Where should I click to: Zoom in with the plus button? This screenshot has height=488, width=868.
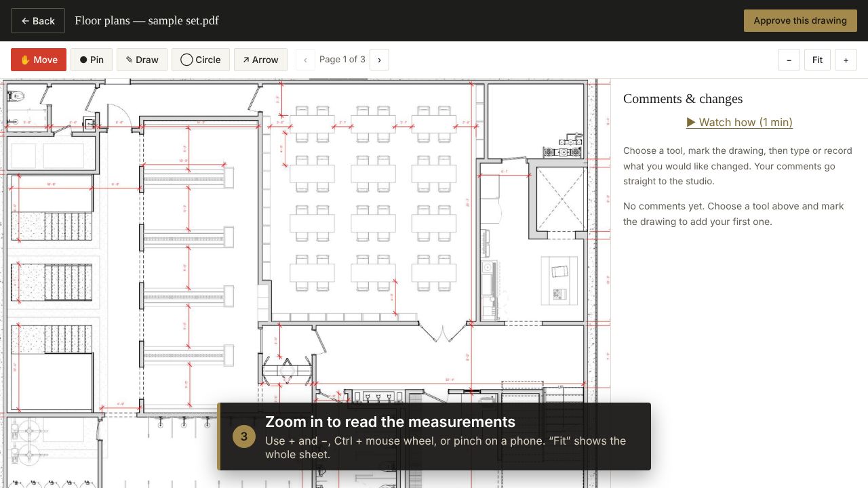(x=846, y=60)
